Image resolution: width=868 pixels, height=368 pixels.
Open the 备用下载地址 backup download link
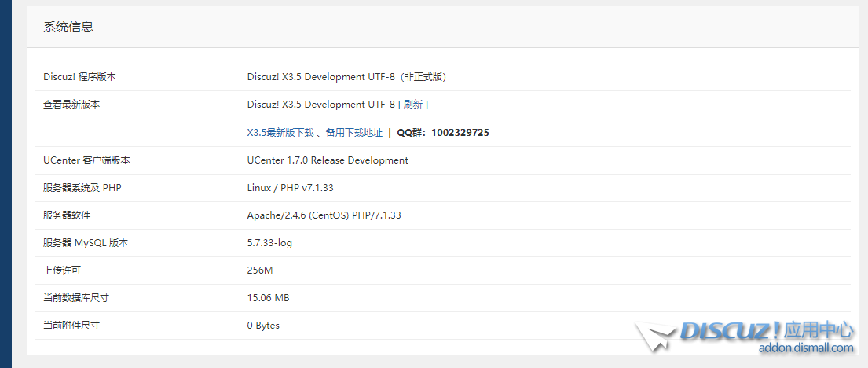tap(353, 132)
